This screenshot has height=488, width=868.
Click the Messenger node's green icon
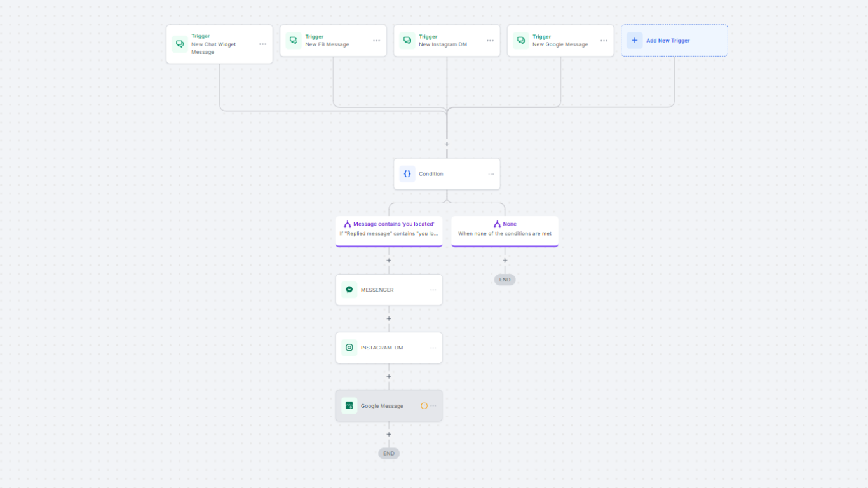point(349,289)
